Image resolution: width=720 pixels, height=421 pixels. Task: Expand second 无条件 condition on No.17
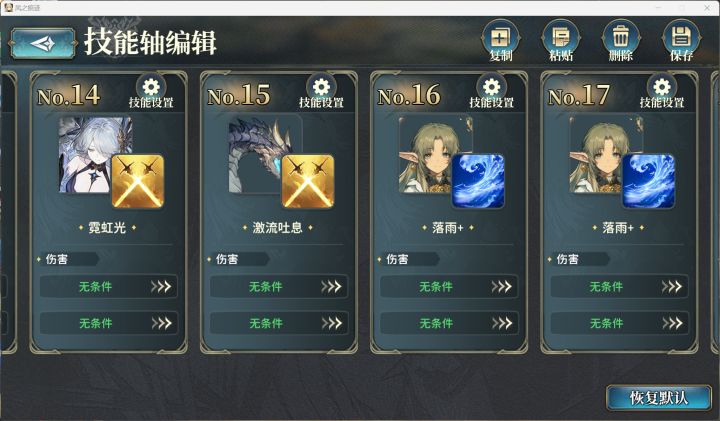tap(619, 323)
